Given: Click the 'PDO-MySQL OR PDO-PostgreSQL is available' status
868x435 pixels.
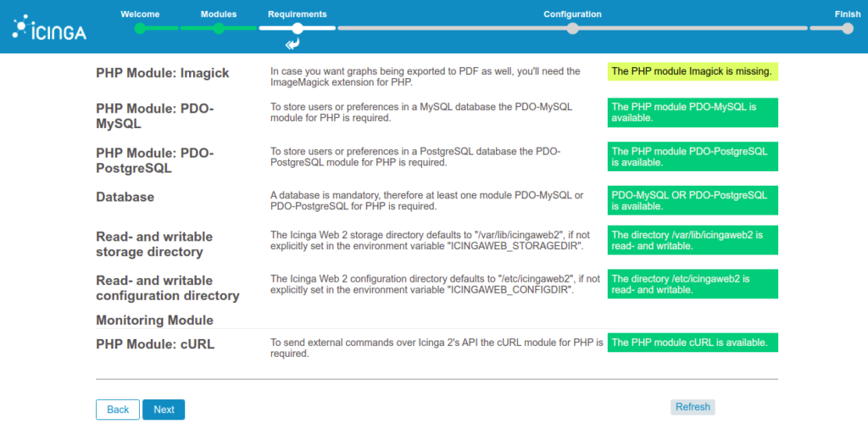Looking at the screenshot, I should pos(693,200).
